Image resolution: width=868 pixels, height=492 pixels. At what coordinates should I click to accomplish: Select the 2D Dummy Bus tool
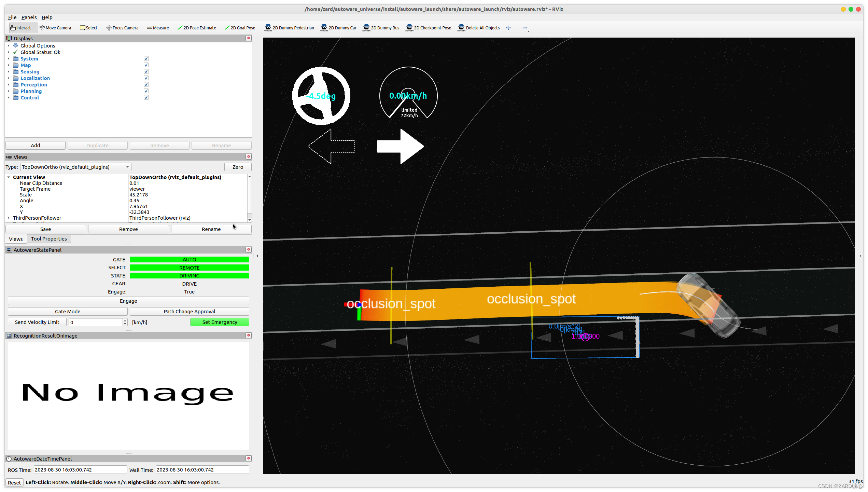(381, 28)
